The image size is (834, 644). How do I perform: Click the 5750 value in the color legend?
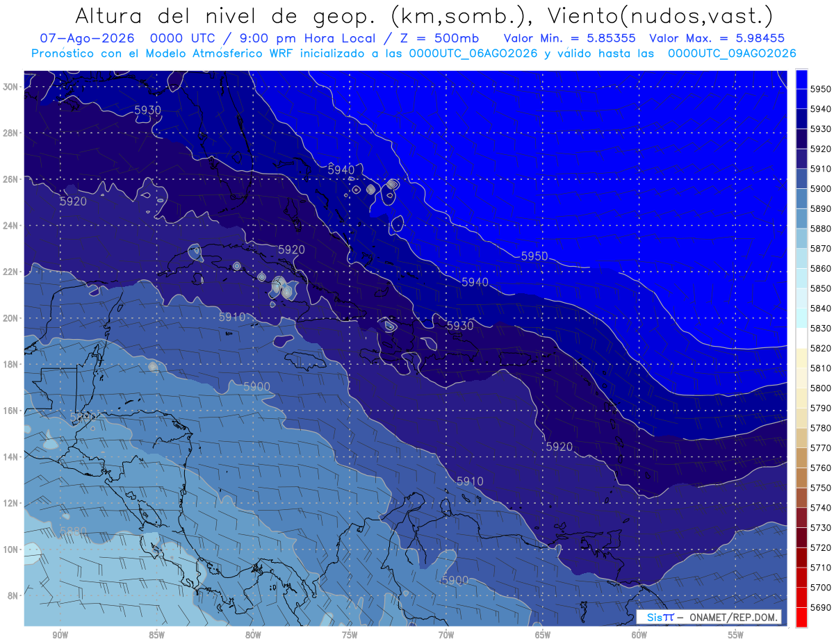click(x=821, y=488)
